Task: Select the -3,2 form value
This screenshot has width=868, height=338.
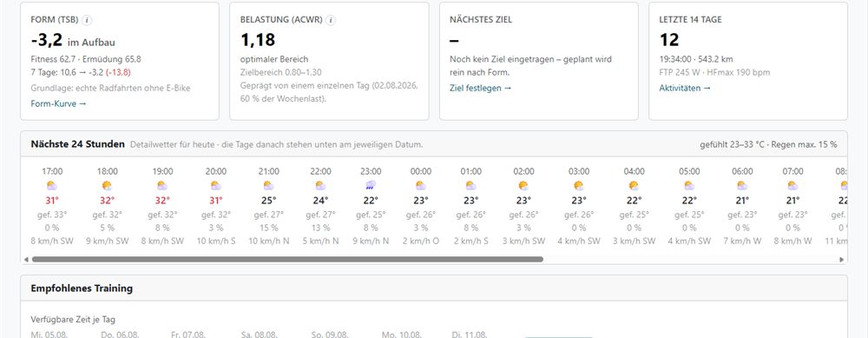Action: 47,40
